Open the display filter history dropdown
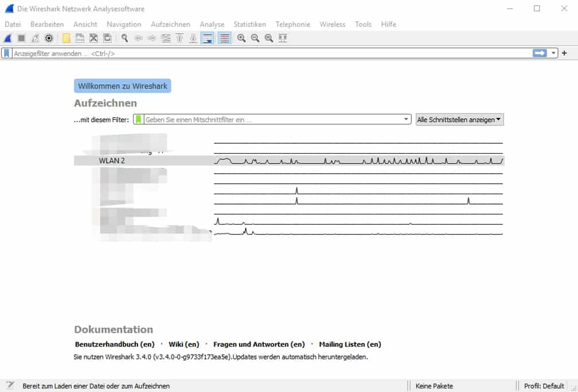 point(553,53)
